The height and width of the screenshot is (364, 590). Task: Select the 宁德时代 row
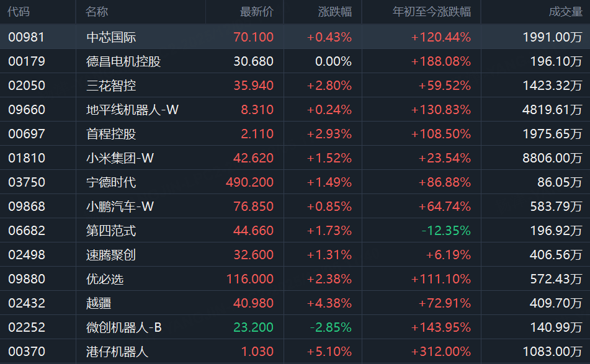click(x=111, y=182)
